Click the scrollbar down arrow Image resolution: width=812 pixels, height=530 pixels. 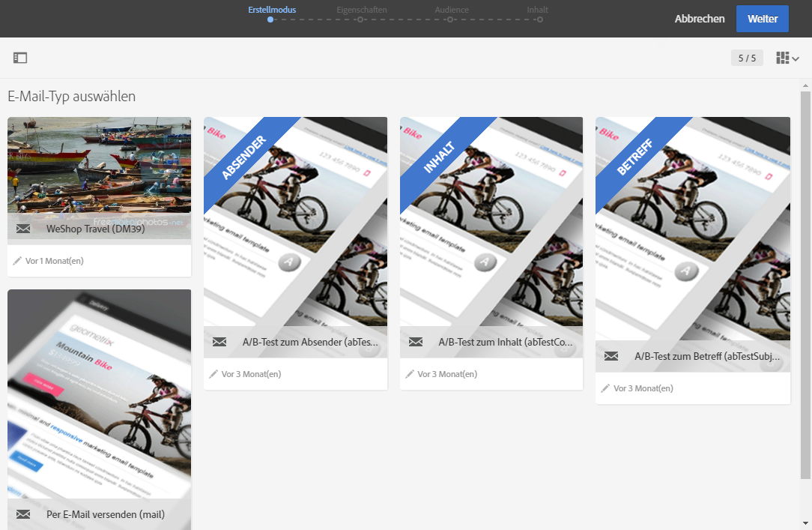[805, 523]
